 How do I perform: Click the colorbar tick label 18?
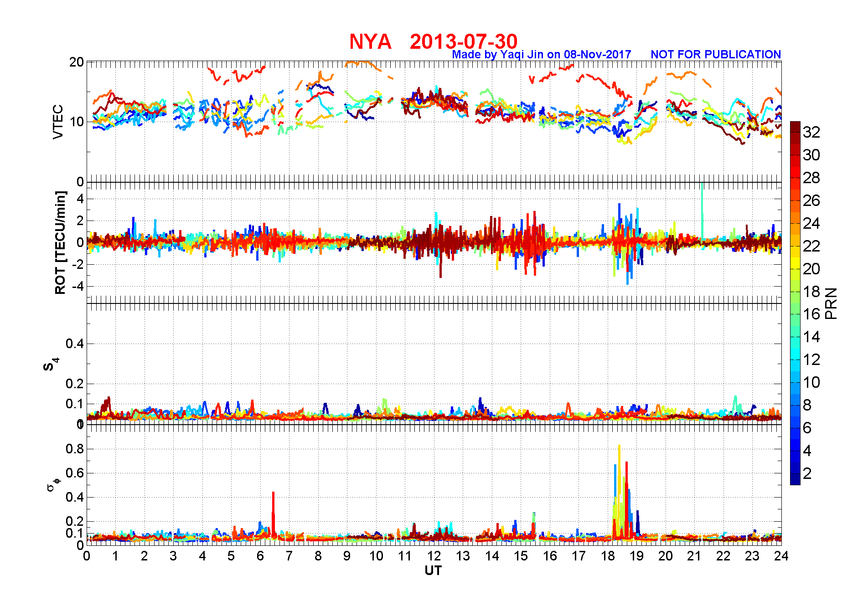811,292
